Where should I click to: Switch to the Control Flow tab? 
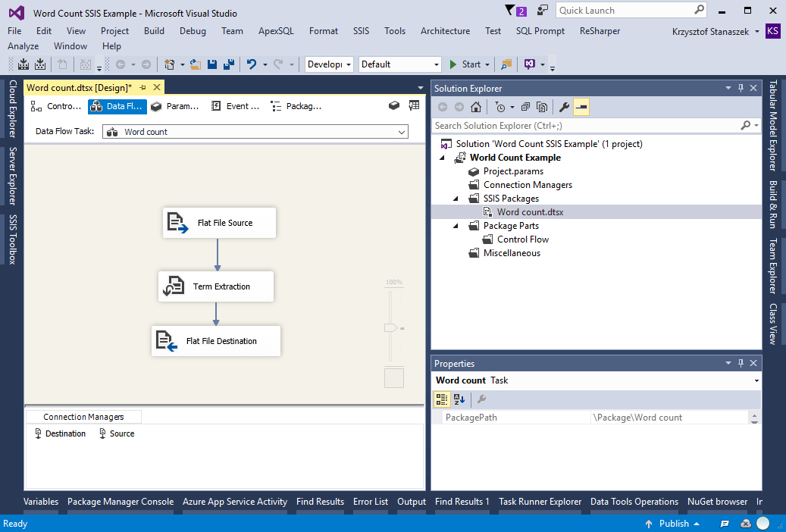pyautogui.click(x=55, y=106)
